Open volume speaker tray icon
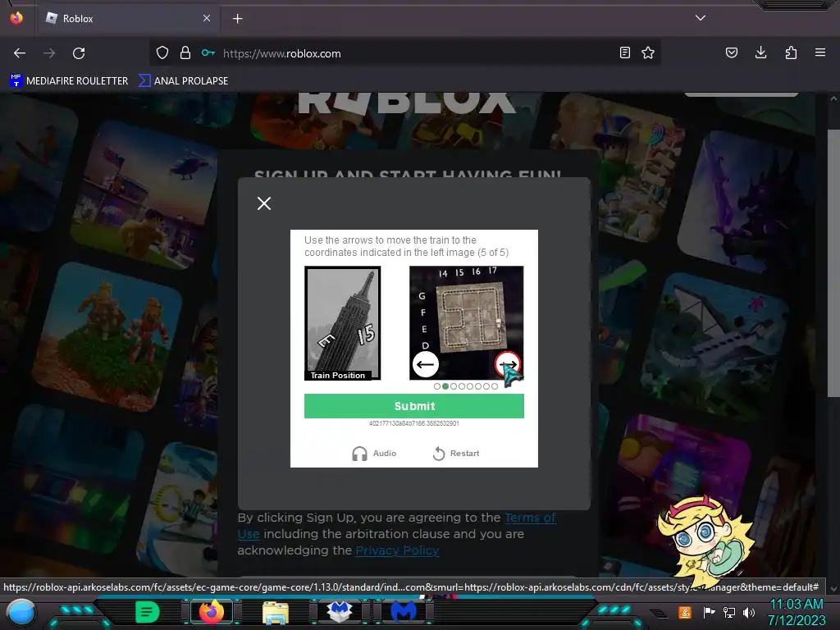840x630 pixels. pos(748,612)
